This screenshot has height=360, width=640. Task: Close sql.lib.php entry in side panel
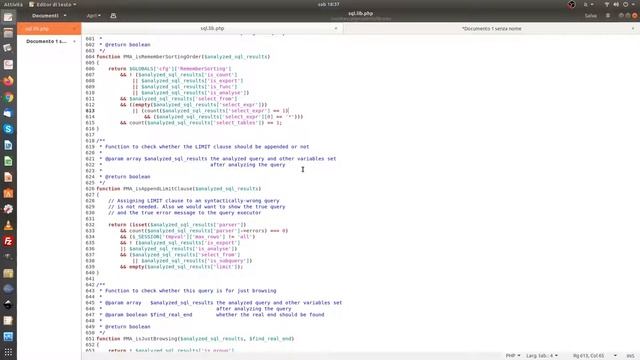coord(74,29)
